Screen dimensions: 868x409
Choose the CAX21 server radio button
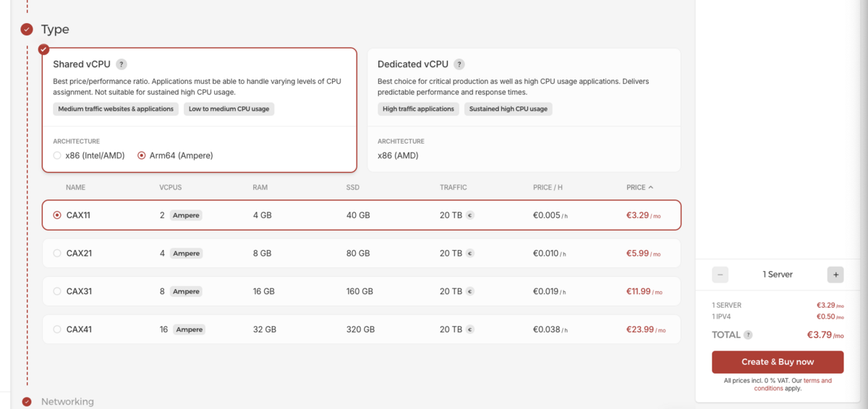pyautogui.click(x=58, y=254)
